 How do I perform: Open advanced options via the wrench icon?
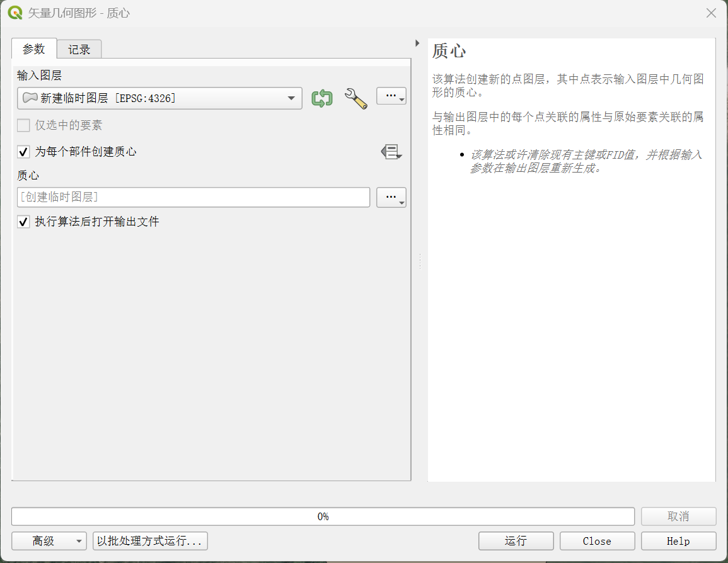pos(355,98)
